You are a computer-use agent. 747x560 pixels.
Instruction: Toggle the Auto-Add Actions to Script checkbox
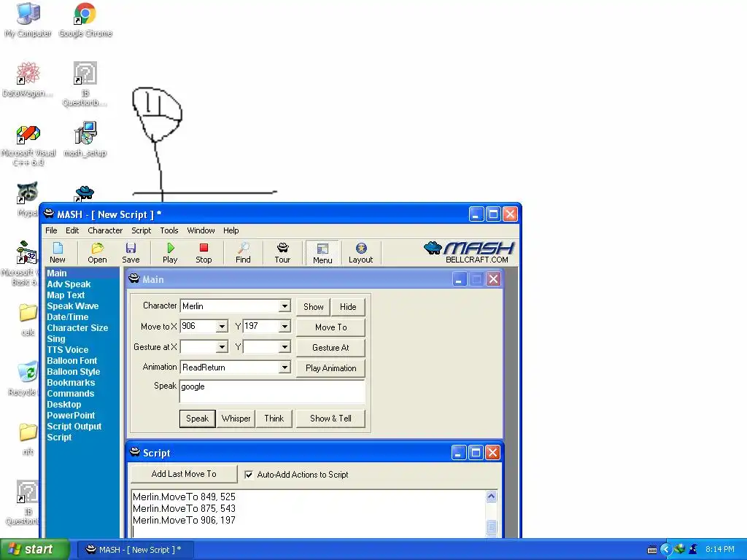(249, 474)
